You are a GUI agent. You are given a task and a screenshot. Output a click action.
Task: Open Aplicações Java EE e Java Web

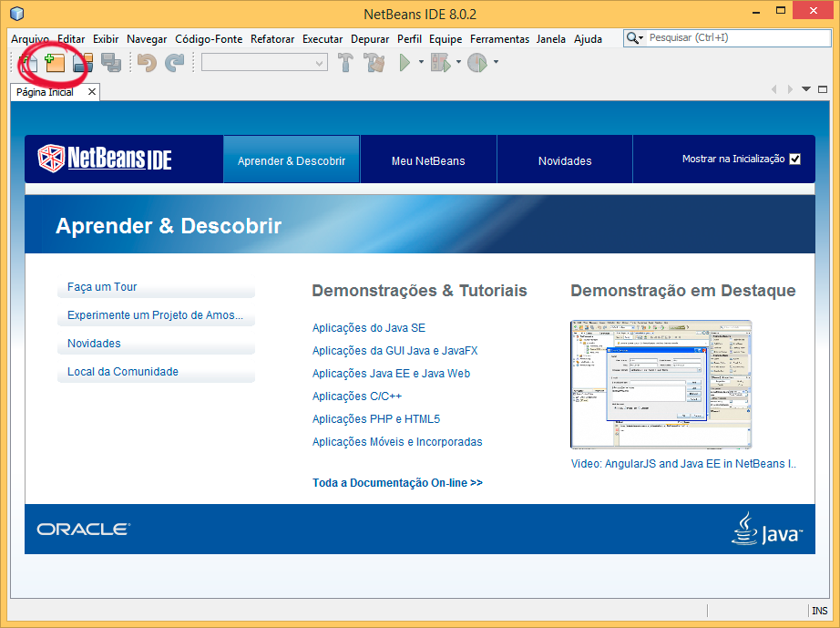point(391,374)
